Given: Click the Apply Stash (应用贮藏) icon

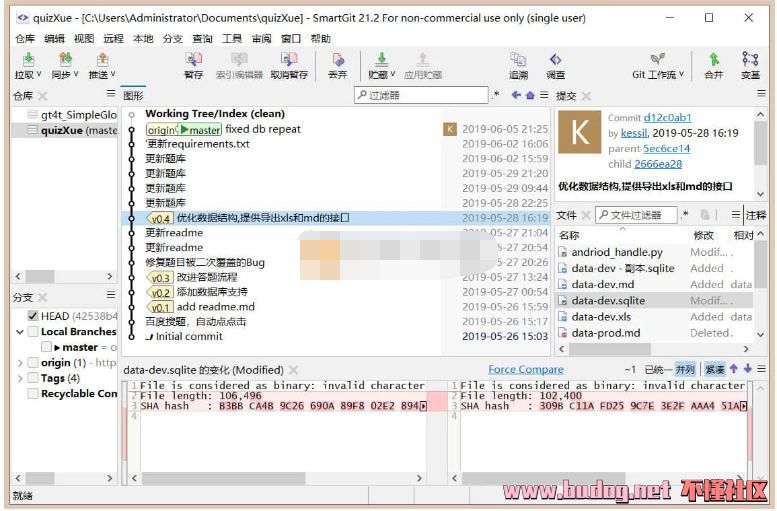Looking at the screenshot, I should pyautogui.click(x=423, y=59).
